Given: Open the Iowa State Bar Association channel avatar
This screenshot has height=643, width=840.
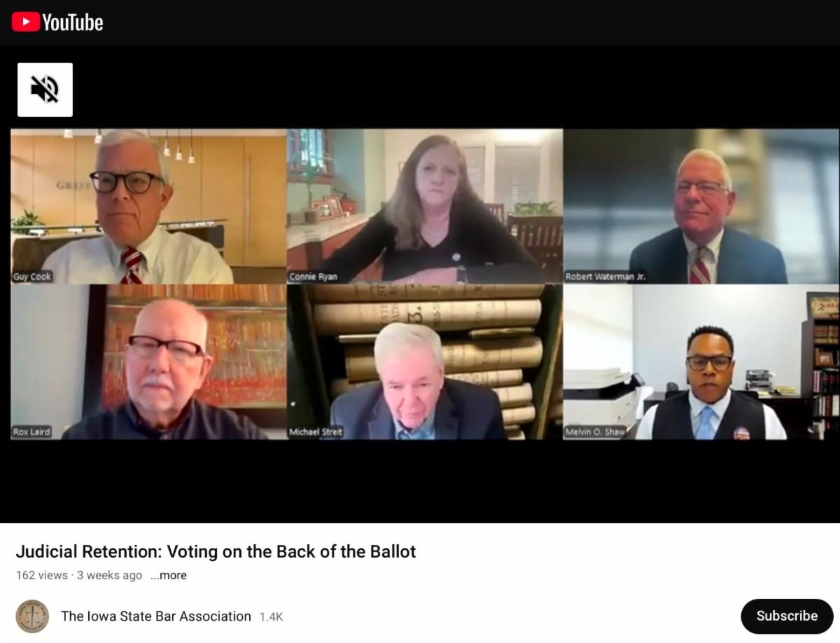Looking at the screenshot, I should (x=32, y=616).
